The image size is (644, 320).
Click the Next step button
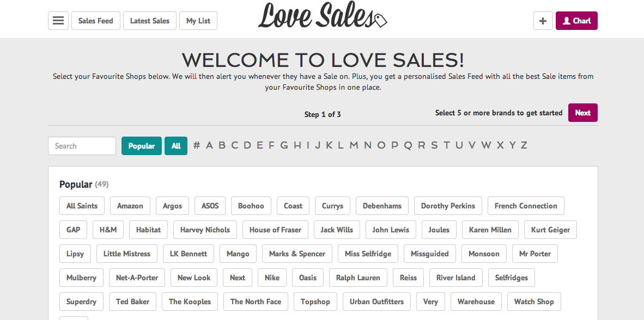(x=583, y=113)
